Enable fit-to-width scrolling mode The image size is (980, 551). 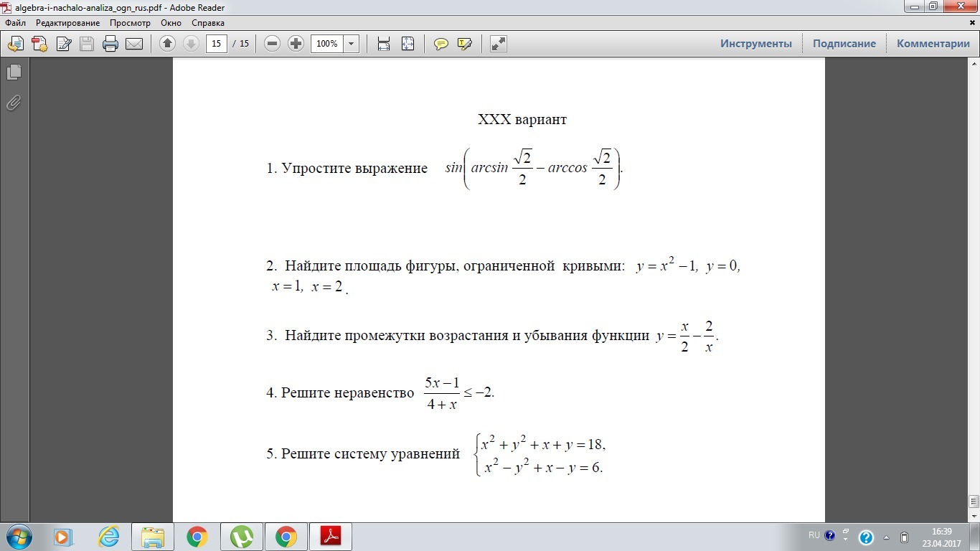(x=384, y=44)
